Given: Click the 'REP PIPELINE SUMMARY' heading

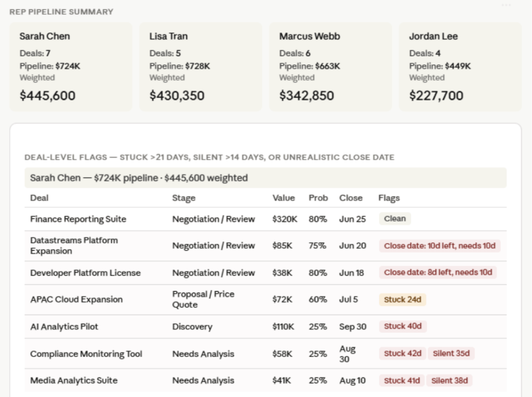Looking at the screenshot, I should 61,12.
